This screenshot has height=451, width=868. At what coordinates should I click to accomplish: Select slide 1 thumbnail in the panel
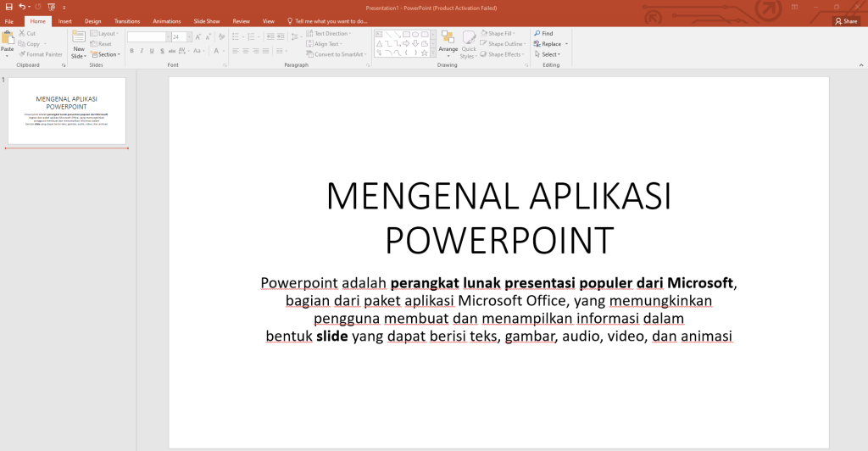pyautogui.click(x=67, y=110)
